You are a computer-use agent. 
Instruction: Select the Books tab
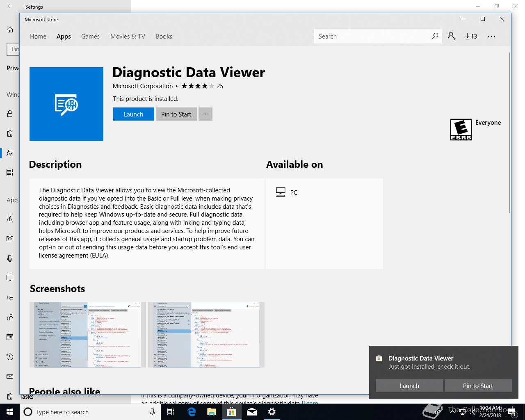click(164, 36)
